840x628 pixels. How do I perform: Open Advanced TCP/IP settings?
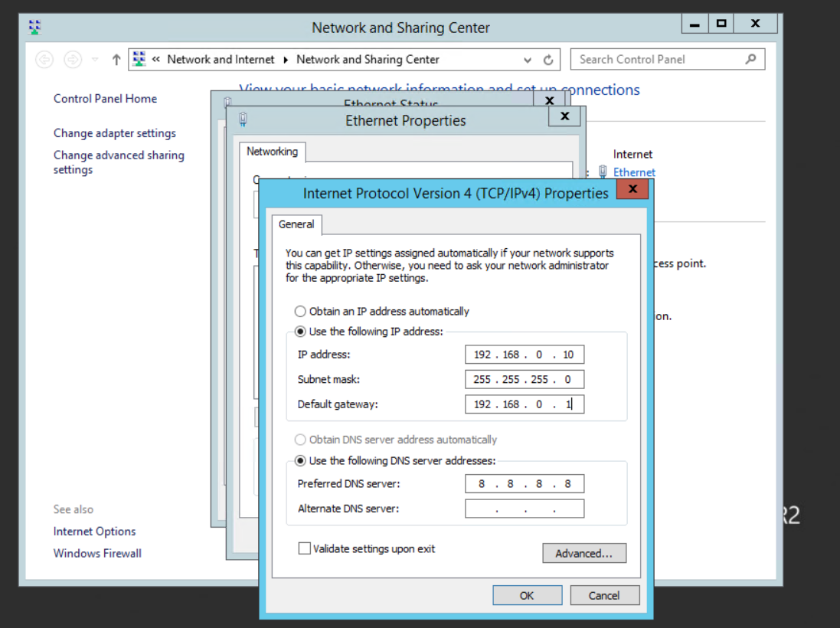(584, 553)
